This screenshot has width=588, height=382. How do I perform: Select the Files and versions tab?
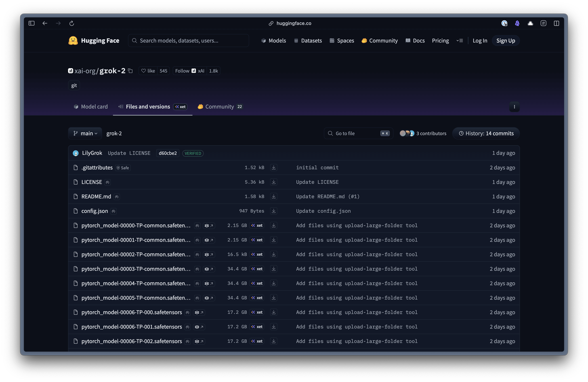152,107
